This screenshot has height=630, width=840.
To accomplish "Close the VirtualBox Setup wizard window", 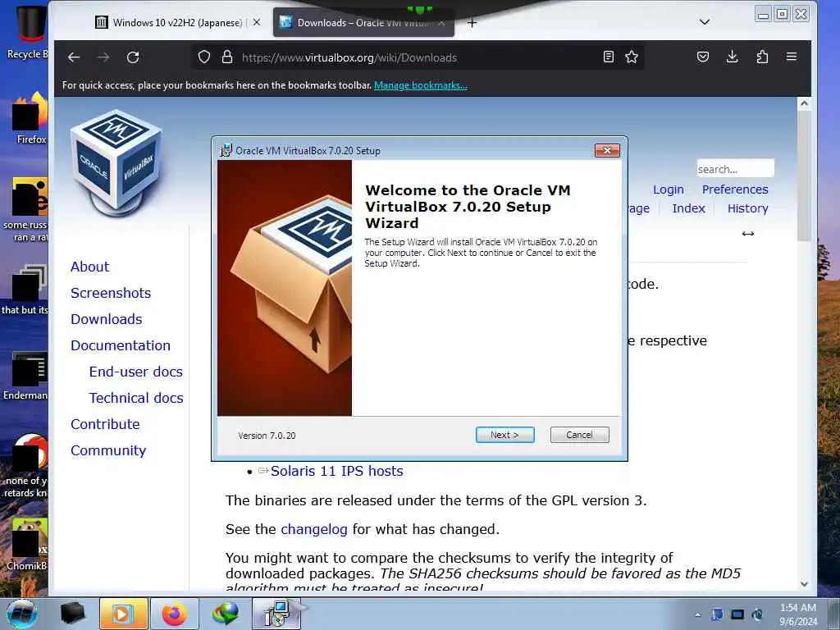I will click(x=607, y=151).
